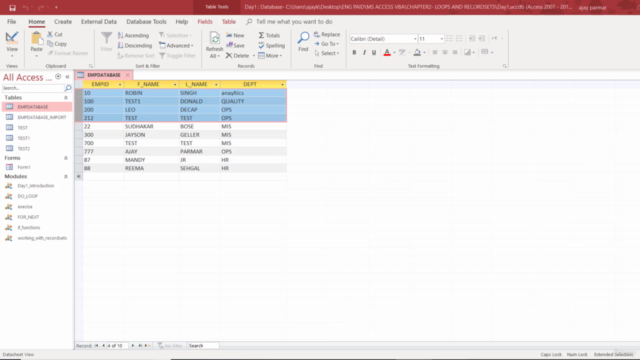Collapse the Forms group
Viewport: 640px width, 360px height.
(66, 158)
